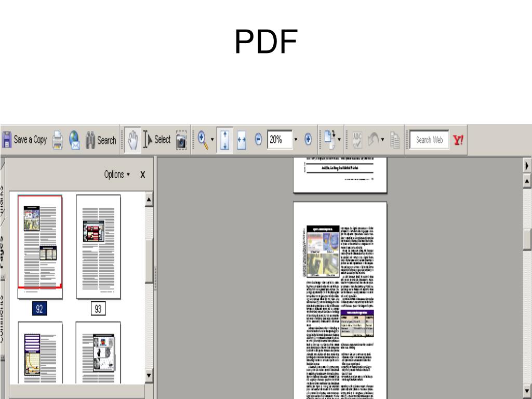Select the bottom-row thumbnail with black-and-white photos
This screenshot has width=532, height=399.
click(98, 353)
